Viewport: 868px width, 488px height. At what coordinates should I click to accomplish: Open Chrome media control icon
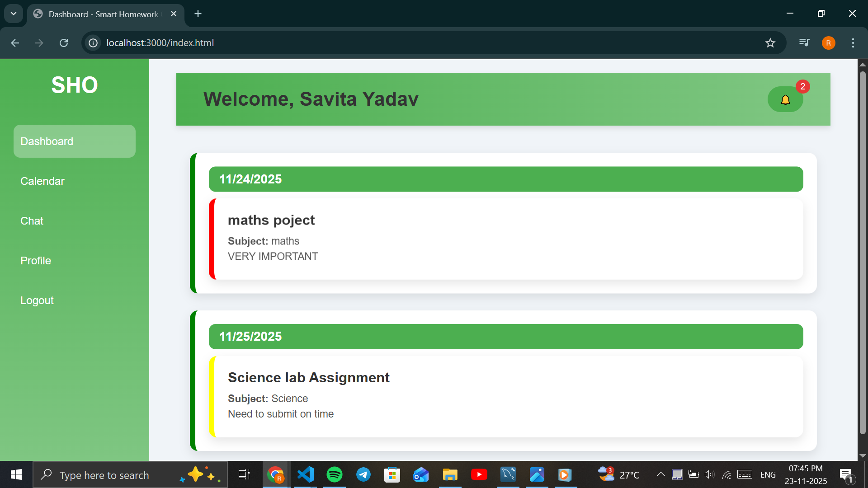click(804, 43)
